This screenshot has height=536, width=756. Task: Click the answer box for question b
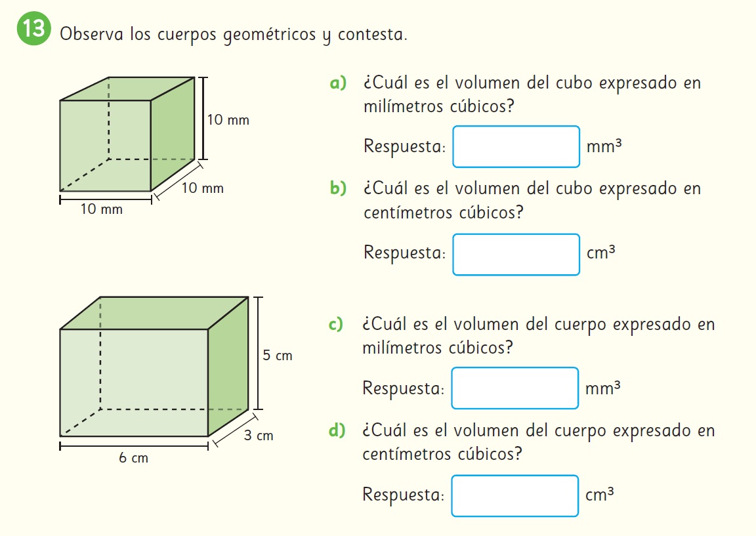516,254
